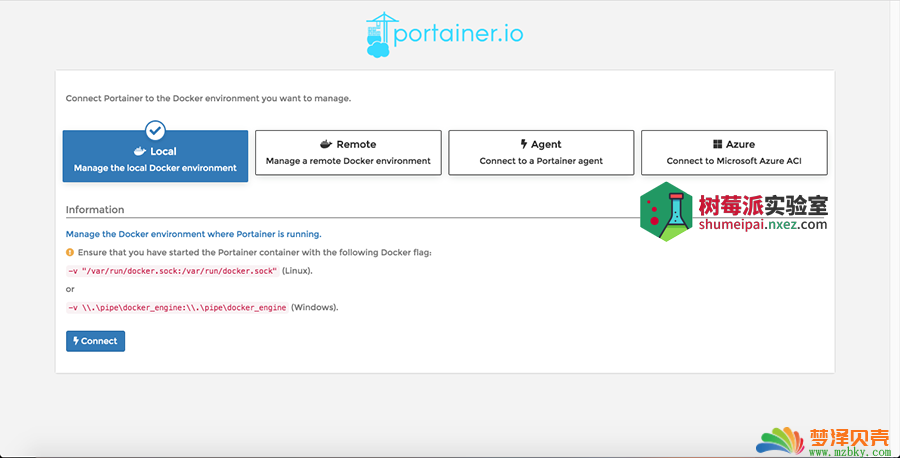Click the 'Connect Portainer to the Docker environment' text
This screenshot has height=458, width=900.
[208, 98]
